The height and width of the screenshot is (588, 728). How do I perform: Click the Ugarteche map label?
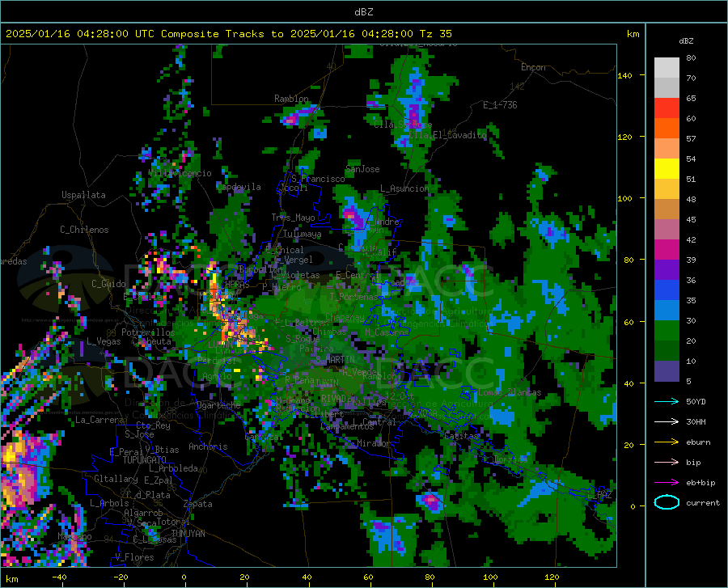(218, 405)
